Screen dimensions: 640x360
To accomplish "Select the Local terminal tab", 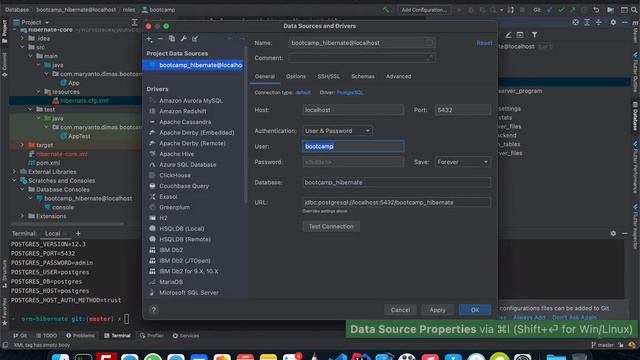I will [53, 233].
